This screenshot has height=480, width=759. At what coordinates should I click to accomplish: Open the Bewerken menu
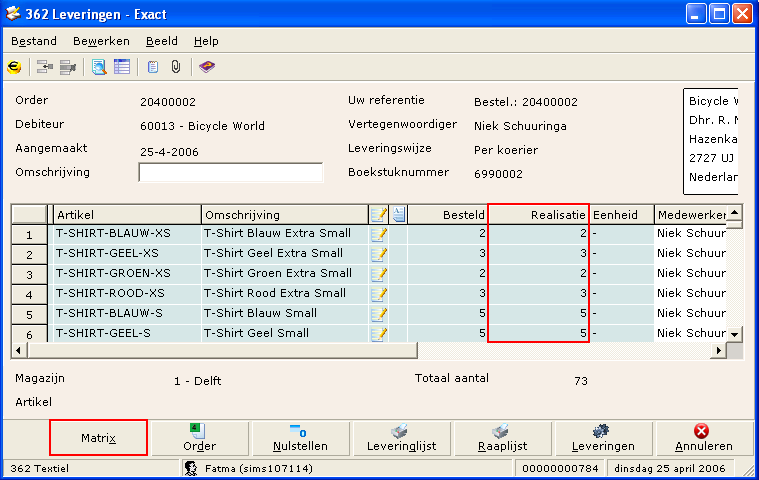point(101,41)
